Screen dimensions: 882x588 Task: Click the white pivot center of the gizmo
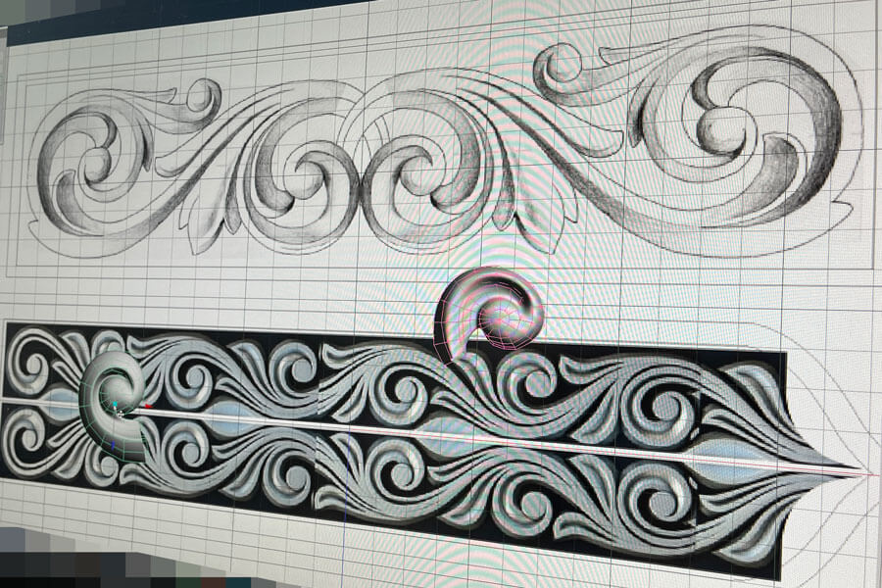click(121, 415)
